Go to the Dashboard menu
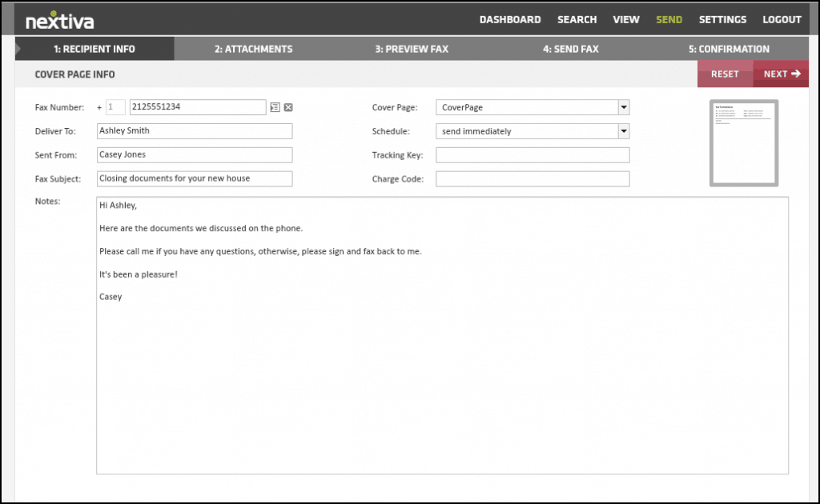Image resolution: width=820 pixels, height=504 pixels. pos(509,20)
